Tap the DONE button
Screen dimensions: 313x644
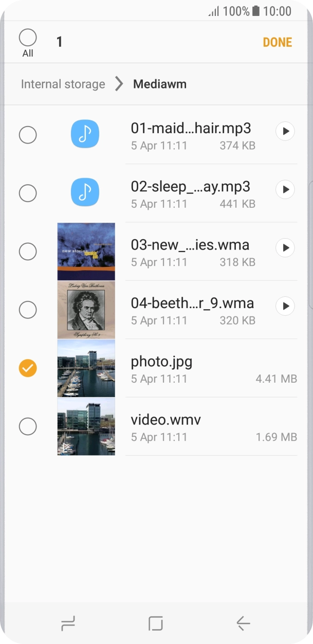277,42
